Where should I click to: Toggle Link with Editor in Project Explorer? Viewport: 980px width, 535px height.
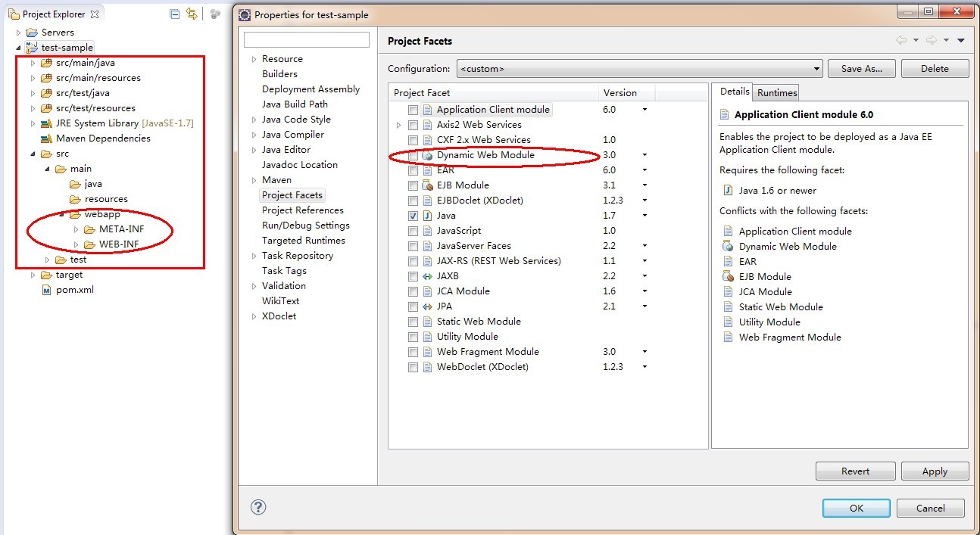(192, 14)
